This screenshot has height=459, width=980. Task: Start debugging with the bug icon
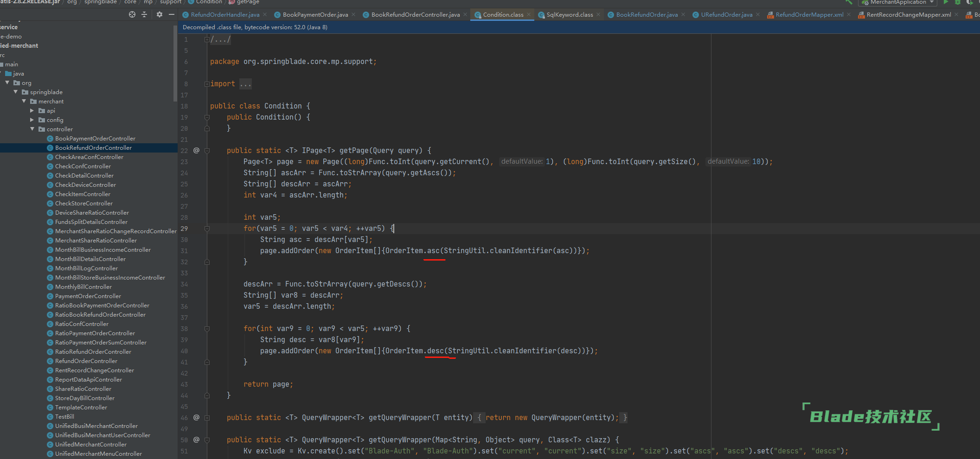958,2
